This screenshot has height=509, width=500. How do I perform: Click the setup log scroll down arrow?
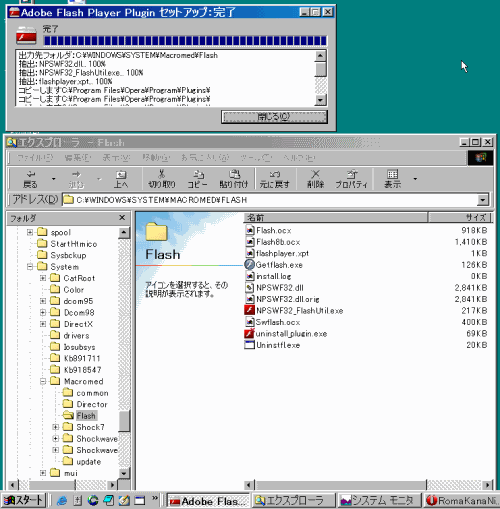pyautogui.click(x=321, y=99)
